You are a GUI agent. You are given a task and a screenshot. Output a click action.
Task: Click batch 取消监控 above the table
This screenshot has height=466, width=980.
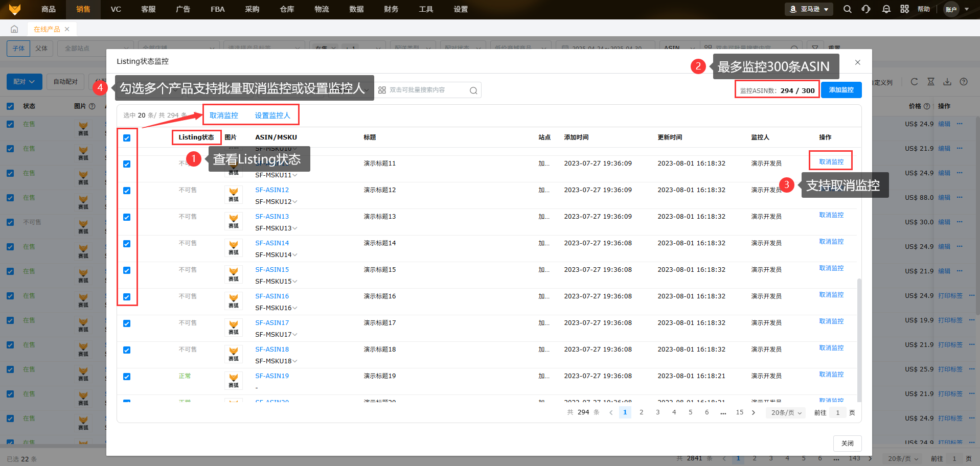point(224,115)
